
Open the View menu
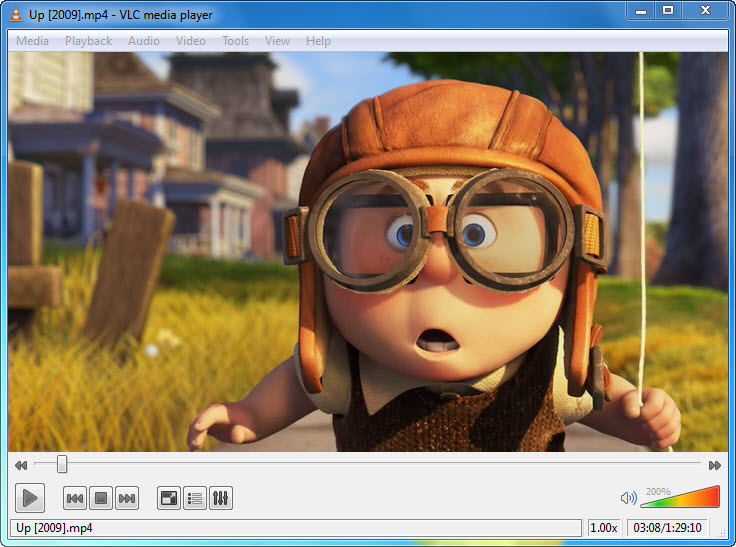277,41
